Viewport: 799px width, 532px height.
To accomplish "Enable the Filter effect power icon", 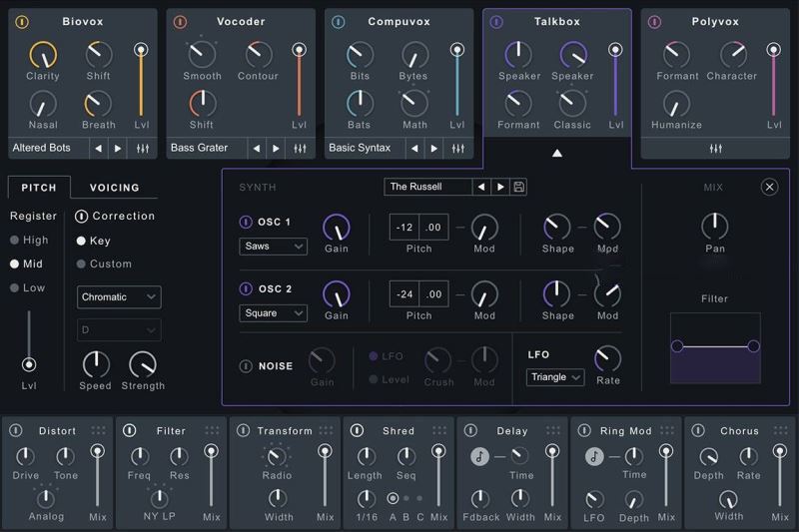I will coord(130,431).
